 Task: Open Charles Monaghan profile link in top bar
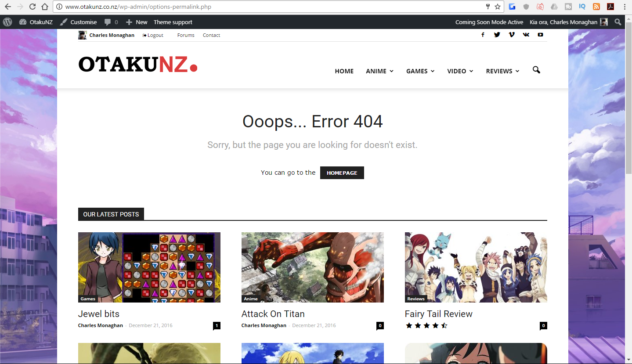(x=112, y=35)
